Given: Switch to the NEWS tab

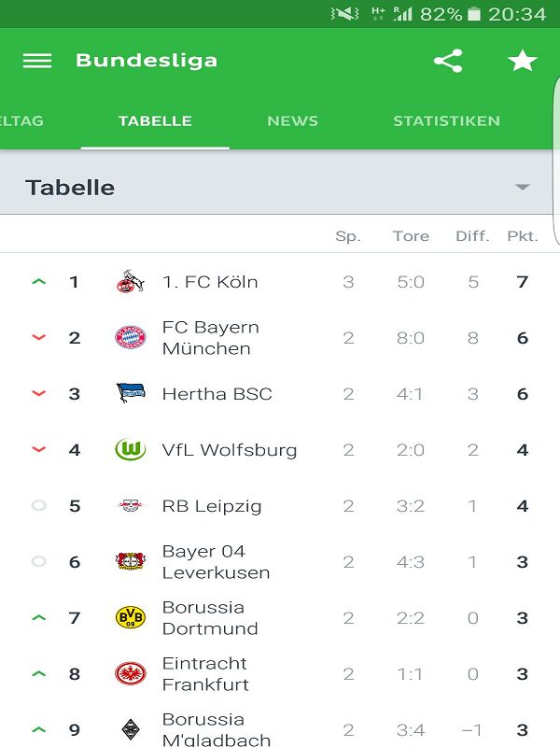Looking at the screenshot, I should coord(293,120).
